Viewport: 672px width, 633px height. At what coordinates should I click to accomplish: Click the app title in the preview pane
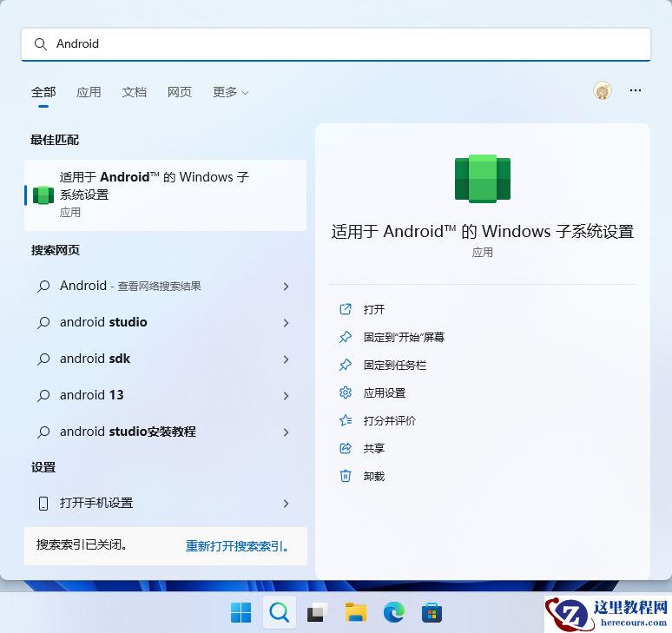[x=483, y=232]
